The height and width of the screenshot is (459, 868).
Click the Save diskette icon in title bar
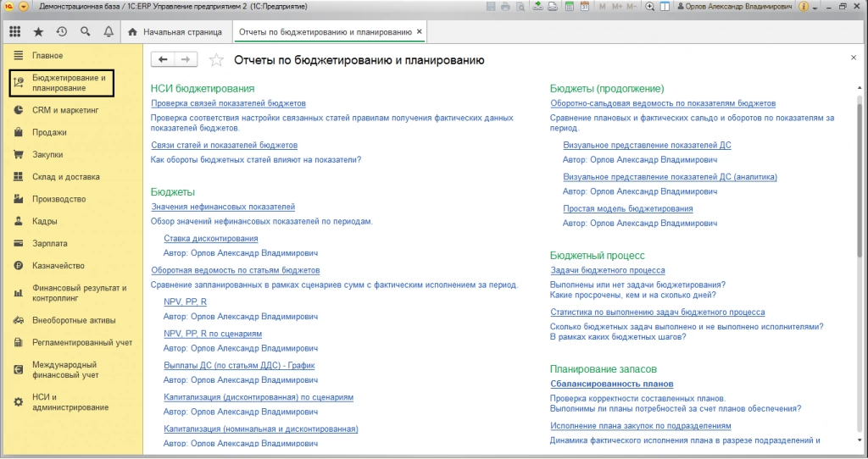[491, 7]
